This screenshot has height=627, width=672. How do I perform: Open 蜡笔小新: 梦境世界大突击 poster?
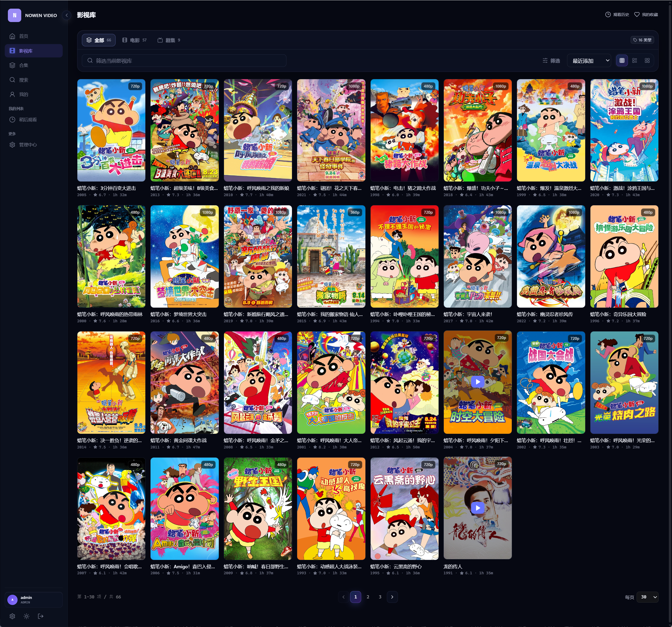(185, 256)
